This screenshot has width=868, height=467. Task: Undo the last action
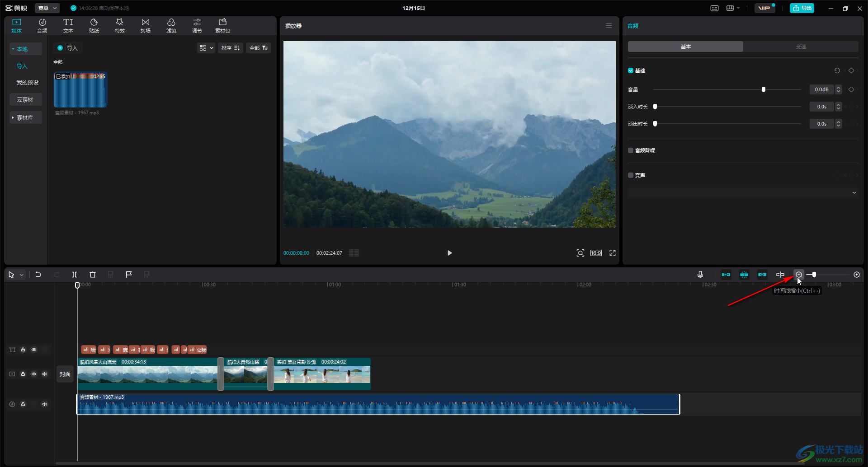(x=38, y=275)
